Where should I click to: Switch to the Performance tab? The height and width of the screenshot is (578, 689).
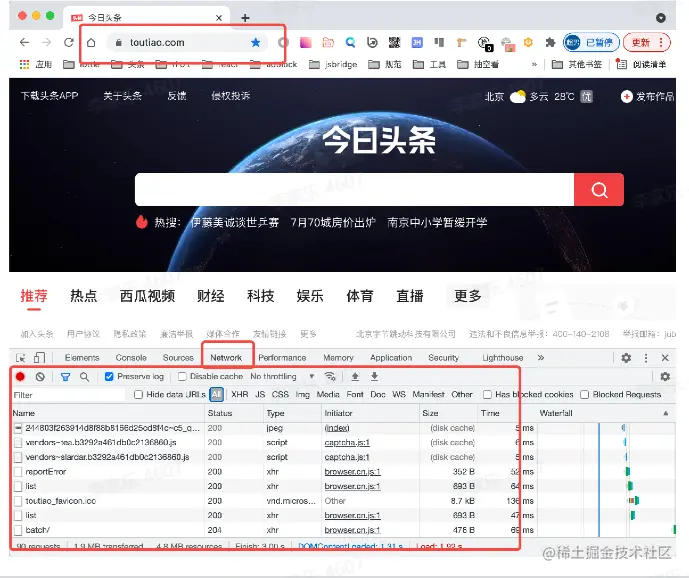click(x=282, y=358)
